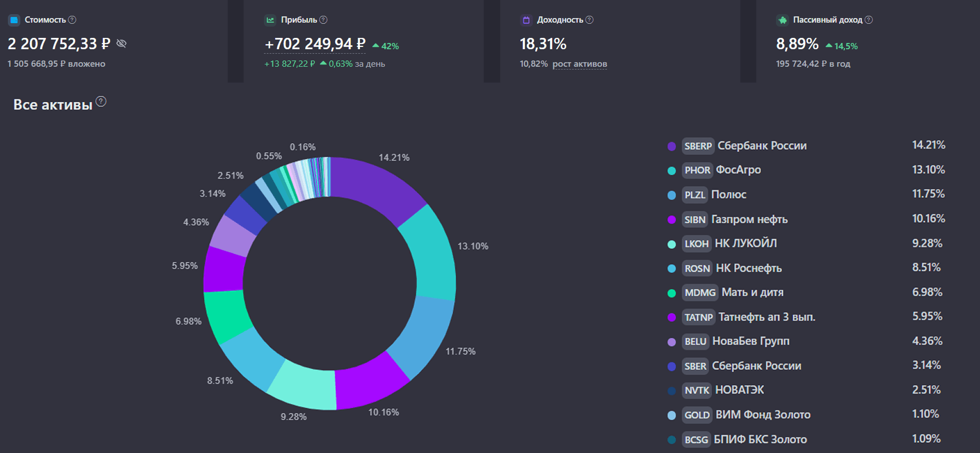Select the PHOR ФосАгро ticker badge
Image resolution: width=980 pixels, height=453 pixels.
(x=697, y=170)
